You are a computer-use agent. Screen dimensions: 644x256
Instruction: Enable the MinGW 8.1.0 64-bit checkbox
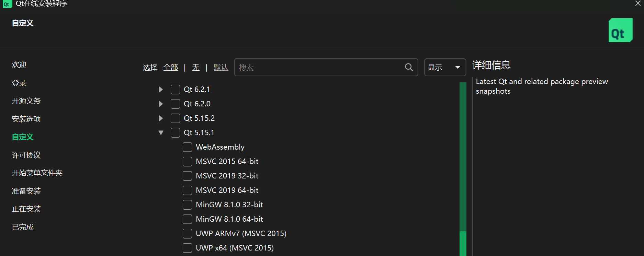point(187,219)
